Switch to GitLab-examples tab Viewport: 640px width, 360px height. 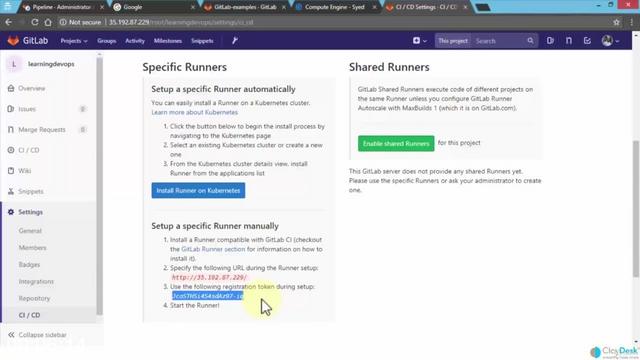(x=245, y=7)
